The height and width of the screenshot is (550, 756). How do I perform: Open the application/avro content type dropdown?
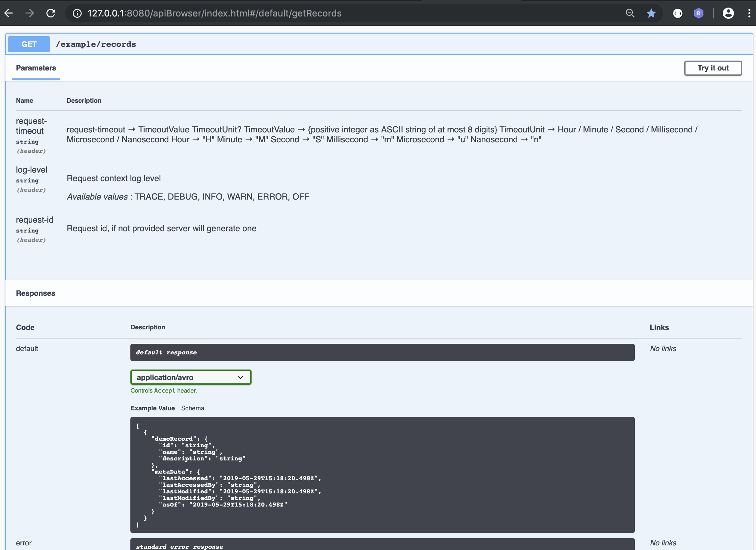[x=191, y=377]
